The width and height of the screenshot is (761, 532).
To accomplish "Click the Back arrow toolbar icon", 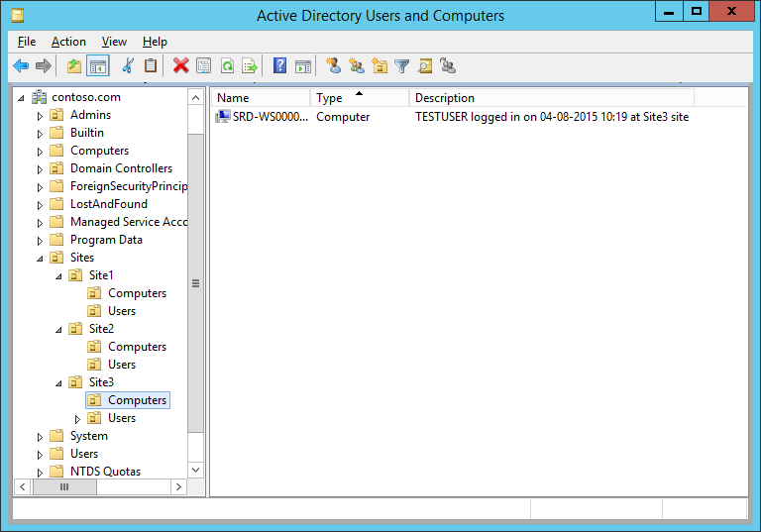I will [x=21, y=65].
